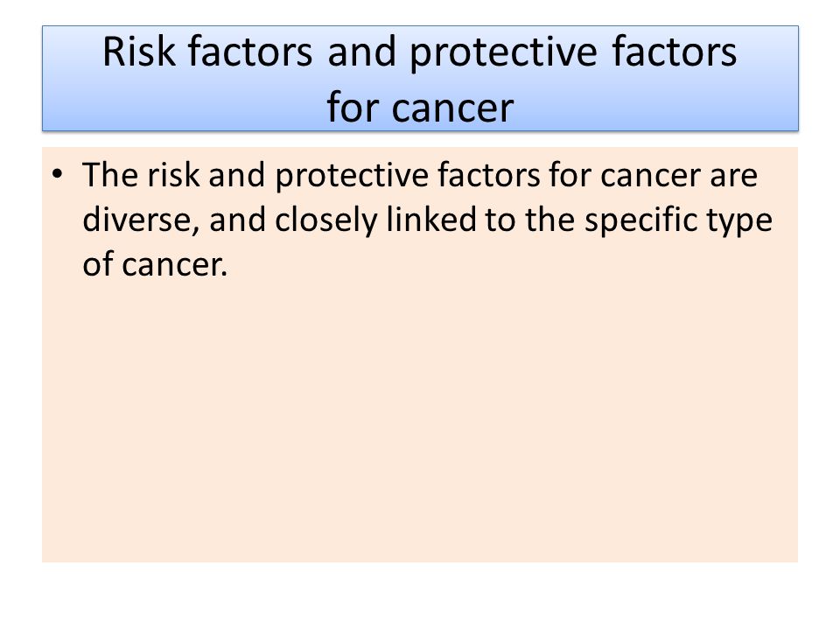
Task: Click the empty peach area of the content box
Action: coord(420,418)
